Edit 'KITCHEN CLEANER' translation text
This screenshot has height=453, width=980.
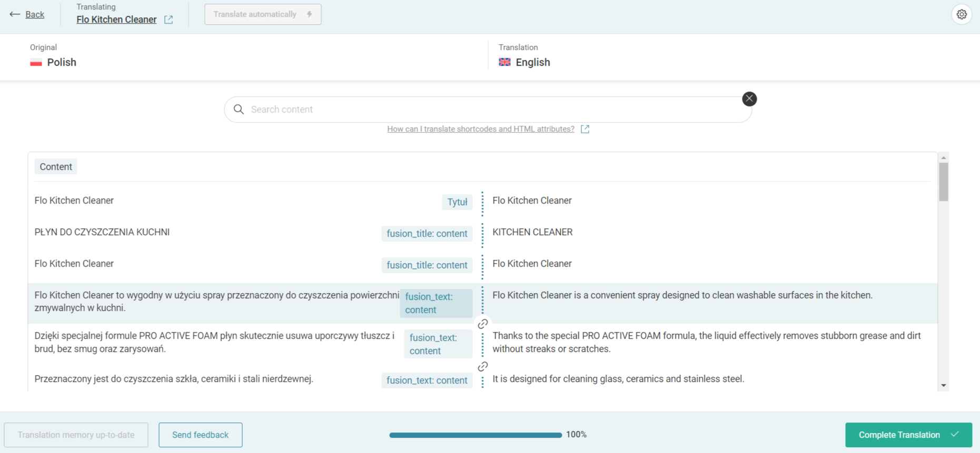click(x=532, y=232)
